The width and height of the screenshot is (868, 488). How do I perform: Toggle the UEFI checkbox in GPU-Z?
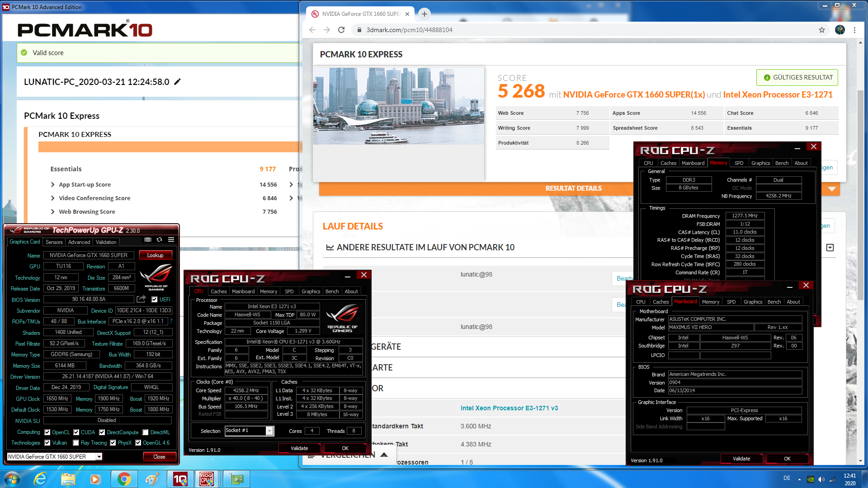[155, 300]
